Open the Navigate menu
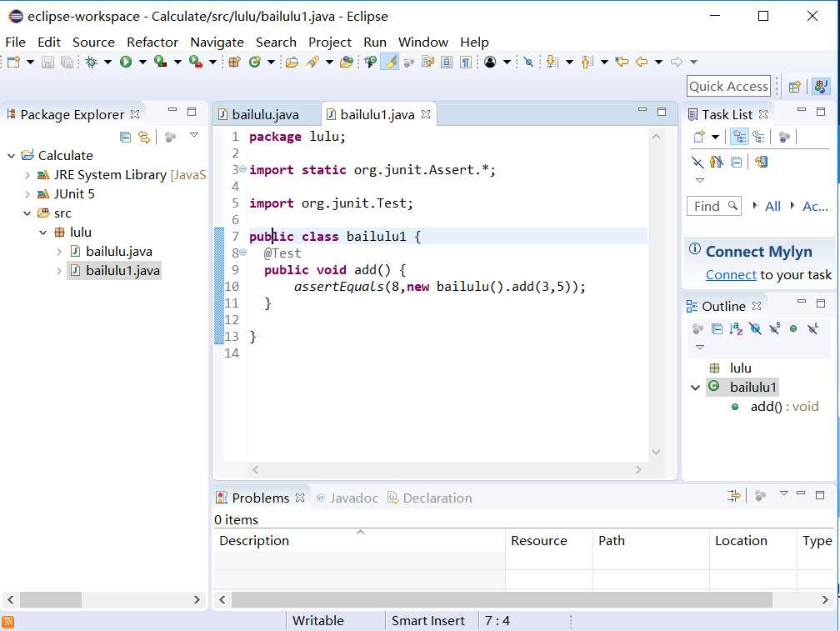Viewport: 840px width, 631px height. pos(217,42)
